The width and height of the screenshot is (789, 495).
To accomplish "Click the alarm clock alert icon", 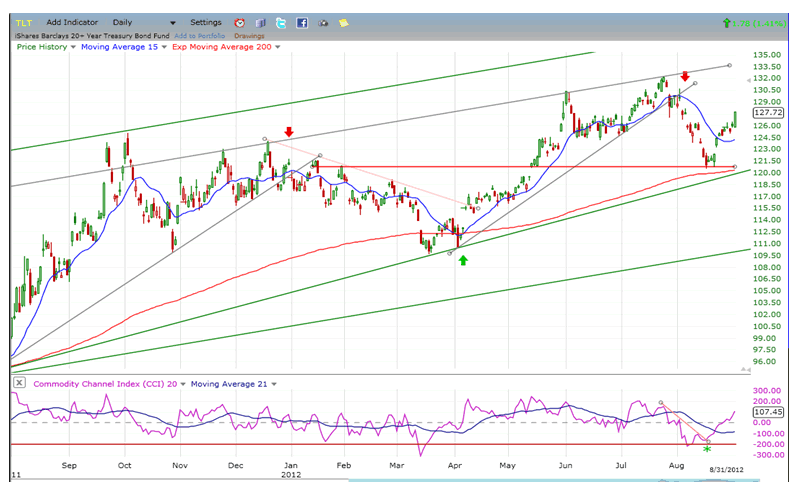I will (240, 22).
